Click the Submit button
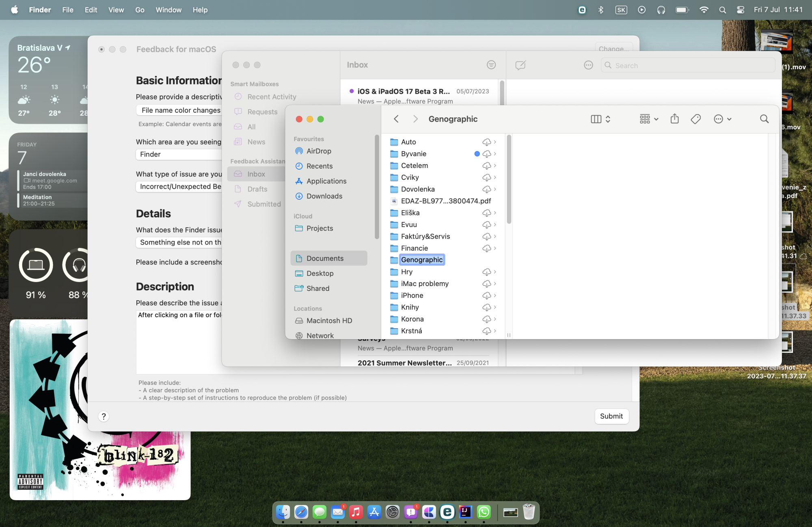Viewport: 812px width, 527px height. point(611,416)
